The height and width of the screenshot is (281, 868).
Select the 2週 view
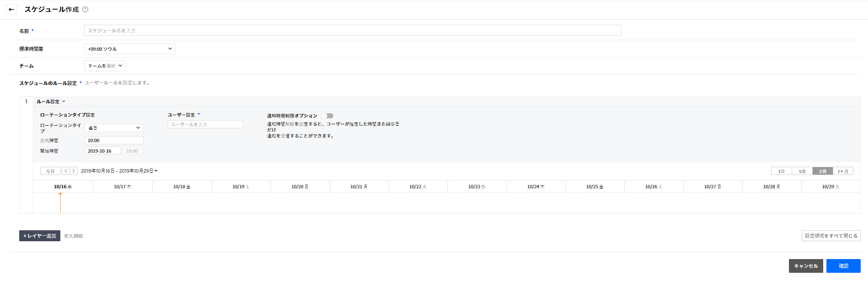(x=822, y=171)
